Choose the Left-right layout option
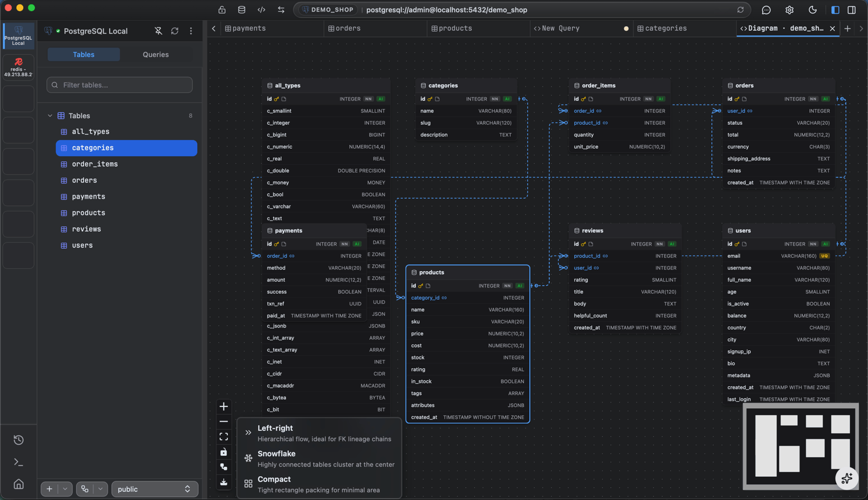The image size is (868, 500). coord(319,433)
